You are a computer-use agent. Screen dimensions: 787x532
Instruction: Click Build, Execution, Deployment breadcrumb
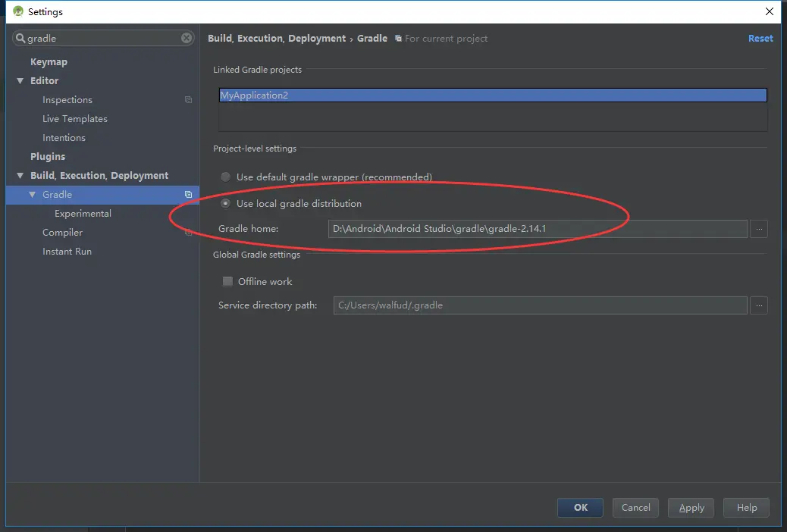click(277, 38)
